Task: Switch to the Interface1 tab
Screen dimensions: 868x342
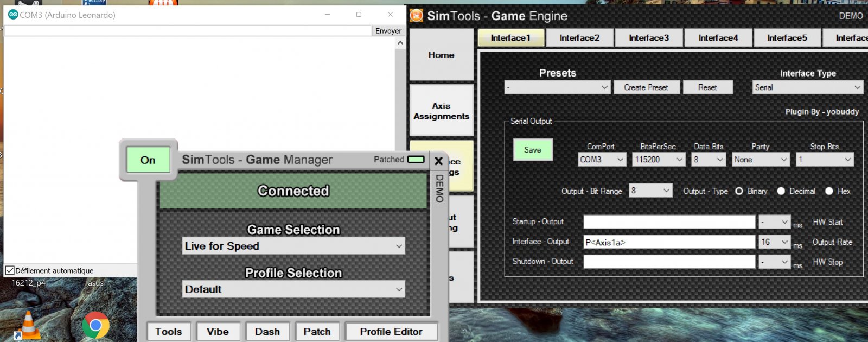Action: [510, 38]
